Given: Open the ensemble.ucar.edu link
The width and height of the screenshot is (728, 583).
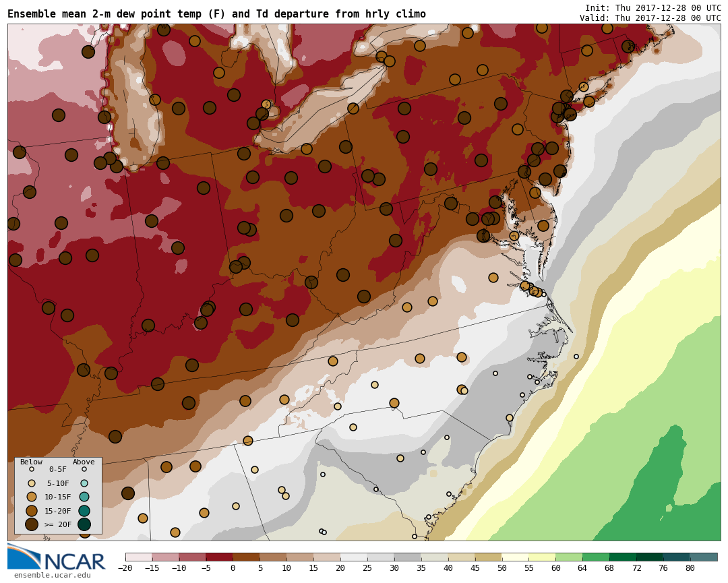Looking at the screenshot, I should (52, 576).
